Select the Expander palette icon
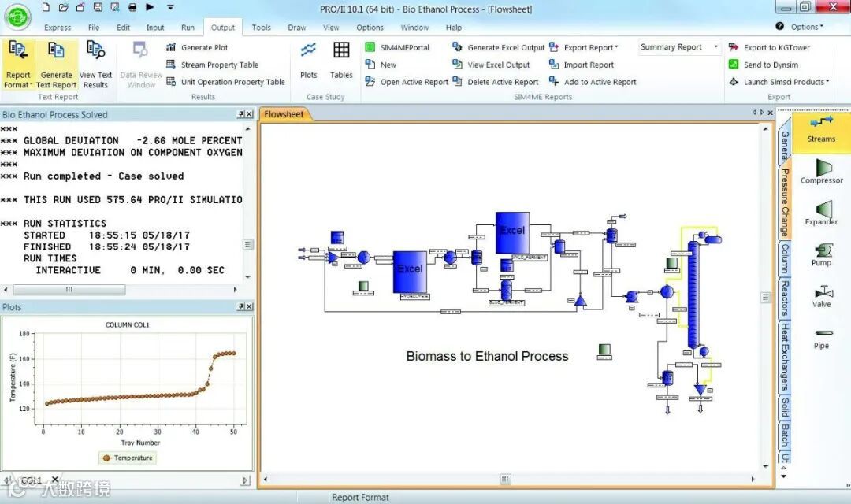Viewport: 851px width, 504px height. coord(822,213)
